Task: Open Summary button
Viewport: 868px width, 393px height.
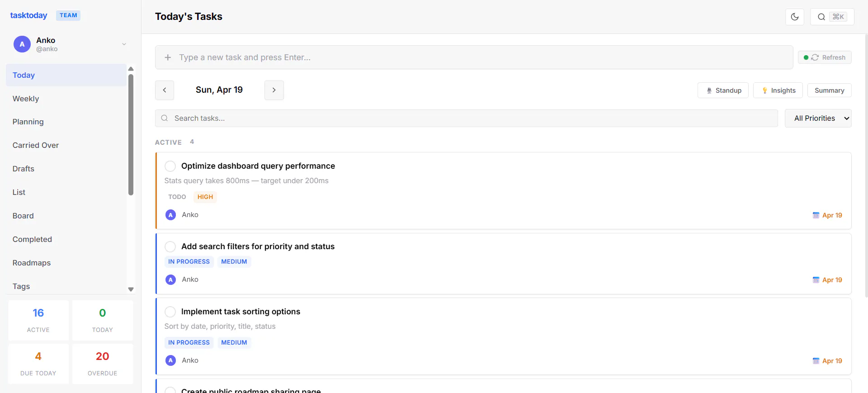Action: click(x=830, y=90)
